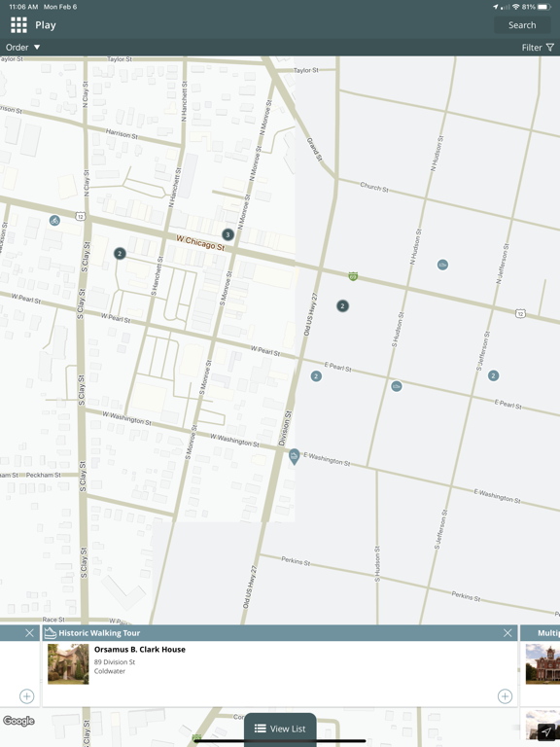560x747 pixels.
Task: Click the Google logo on the map
Action: click(18, 721)
